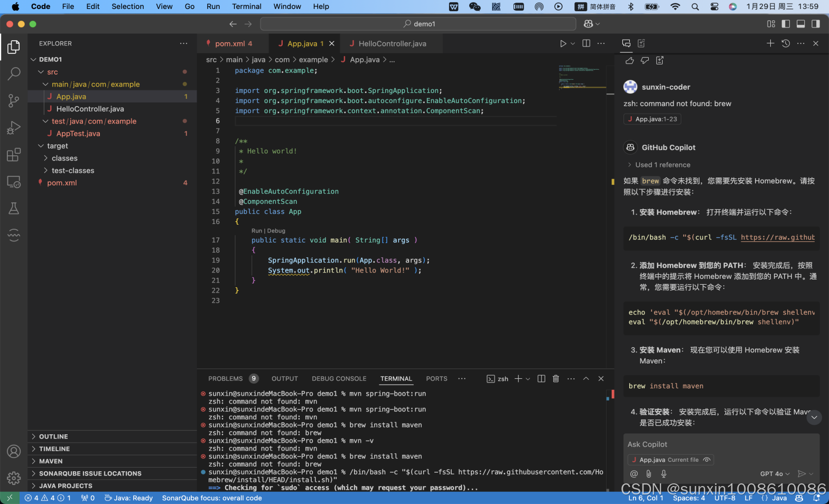Split the terminal panel
Screen dimensions: 829x504
click(x=541, y=379)
